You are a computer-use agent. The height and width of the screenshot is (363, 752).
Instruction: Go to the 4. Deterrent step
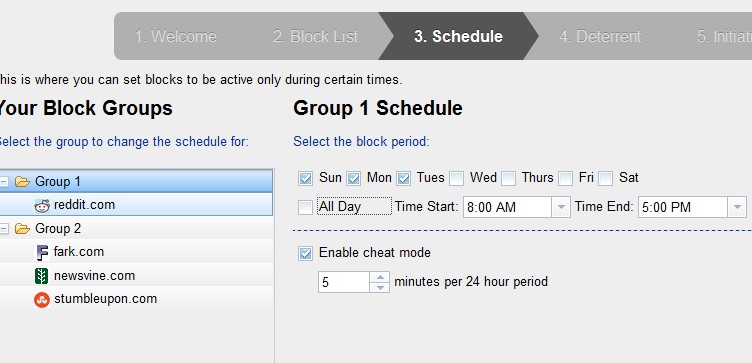click(600, 36)
